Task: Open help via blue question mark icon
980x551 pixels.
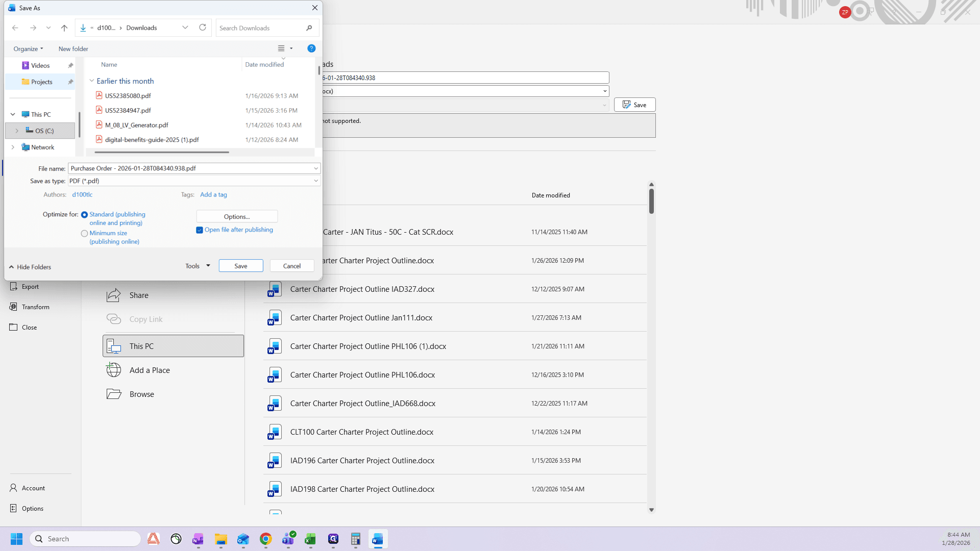Action: 311,48
